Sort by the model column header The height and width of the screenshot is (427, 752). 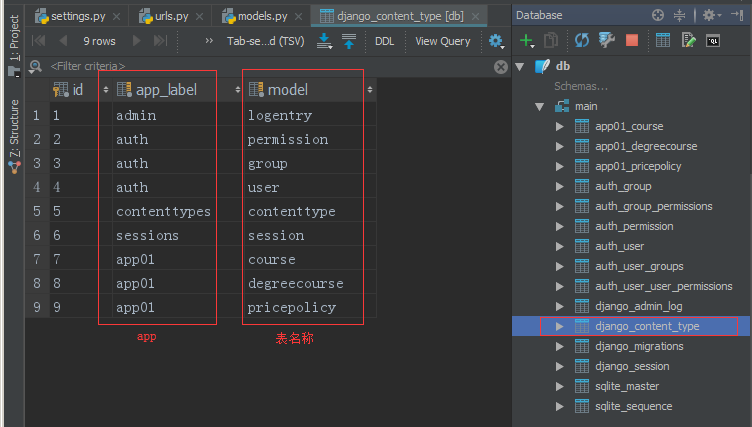point(309,90)
